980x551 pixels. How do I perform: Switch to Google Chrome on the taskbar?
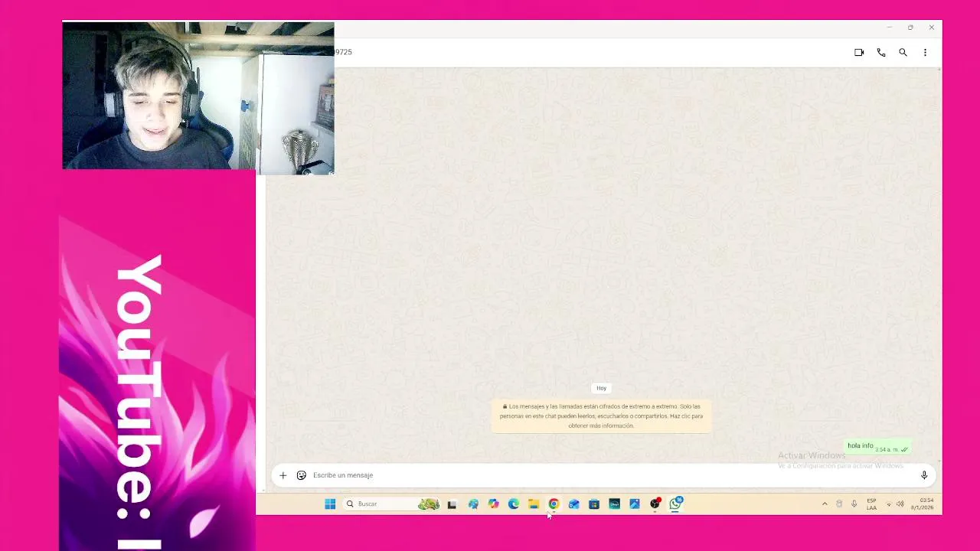click(554, 504)
